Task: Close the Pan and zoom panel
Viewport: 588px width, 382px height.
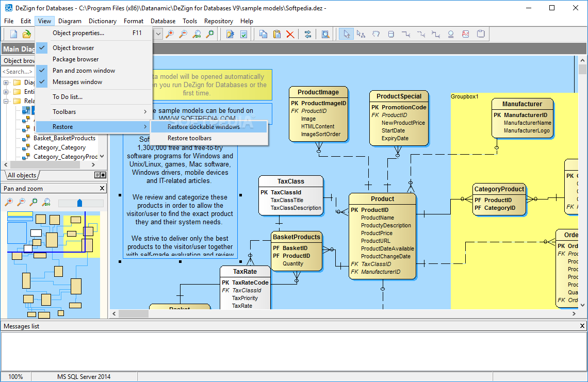Action: click(102, 188)
